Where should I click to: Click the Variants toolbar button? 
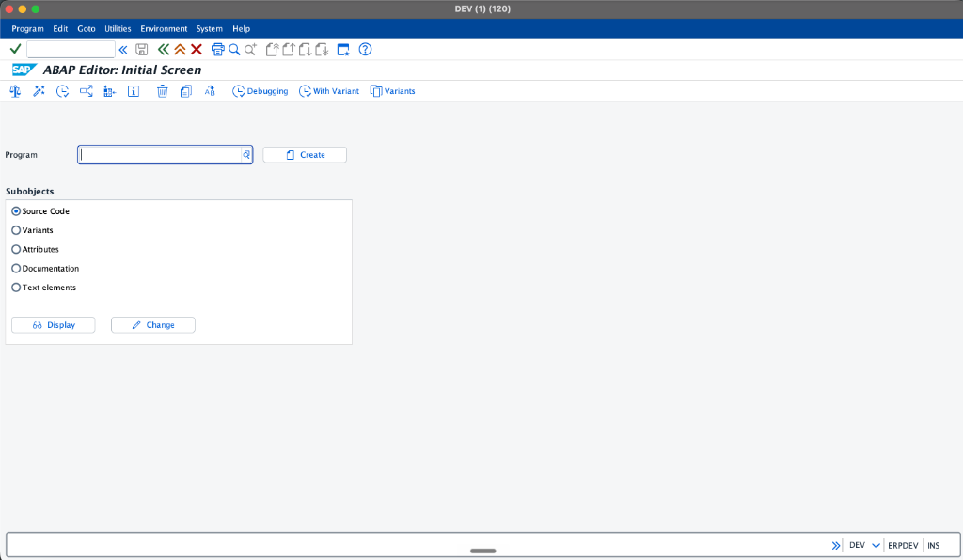pyautogui.click(x=392, y=91)
